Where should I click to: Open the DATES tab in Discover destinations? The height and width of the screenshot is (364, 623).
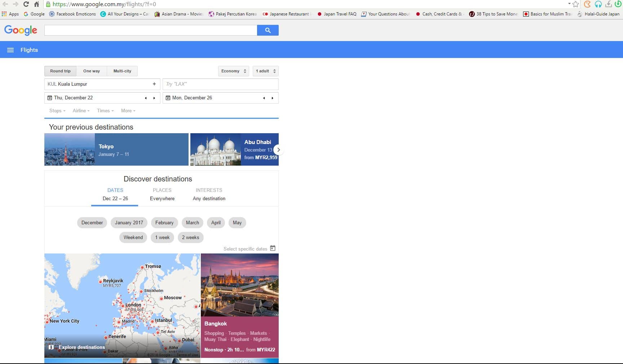[115, 194]
